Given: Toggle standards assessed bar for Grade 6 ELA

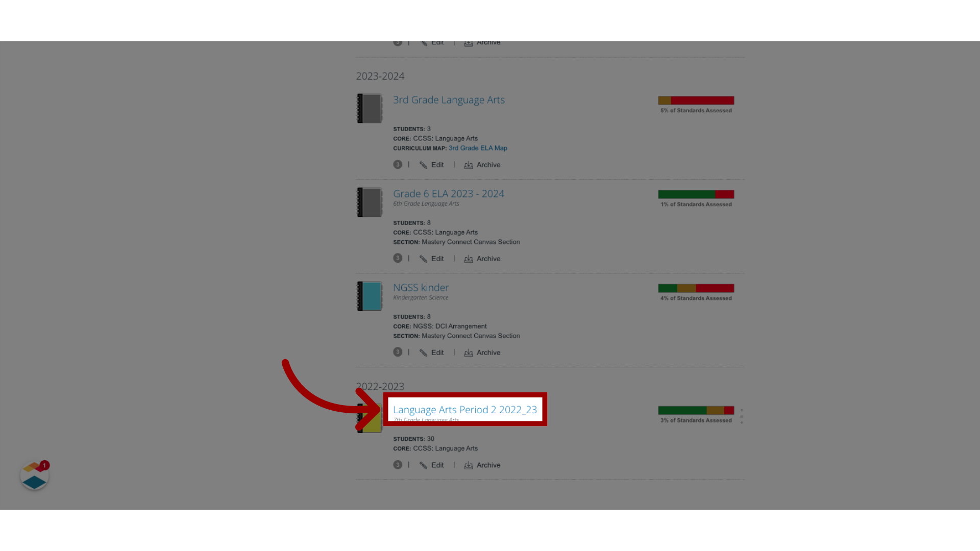Looking at the screenshot, I should [x=696, y=194].
